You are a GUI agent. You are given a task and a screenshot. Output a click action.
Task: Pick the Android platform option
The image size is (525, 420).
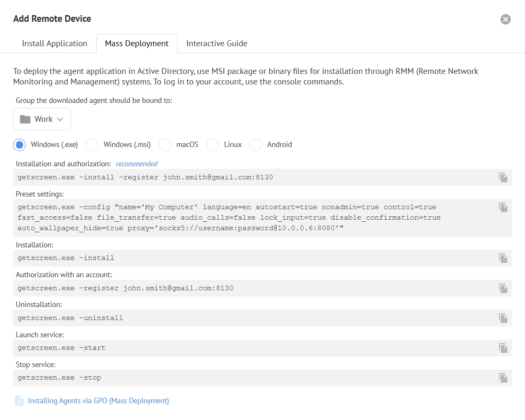tap(256, 145)
